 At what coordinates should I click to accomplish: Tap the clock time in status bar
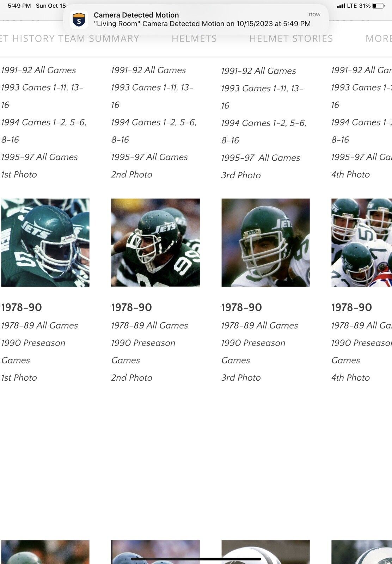[x=19, y=6]
